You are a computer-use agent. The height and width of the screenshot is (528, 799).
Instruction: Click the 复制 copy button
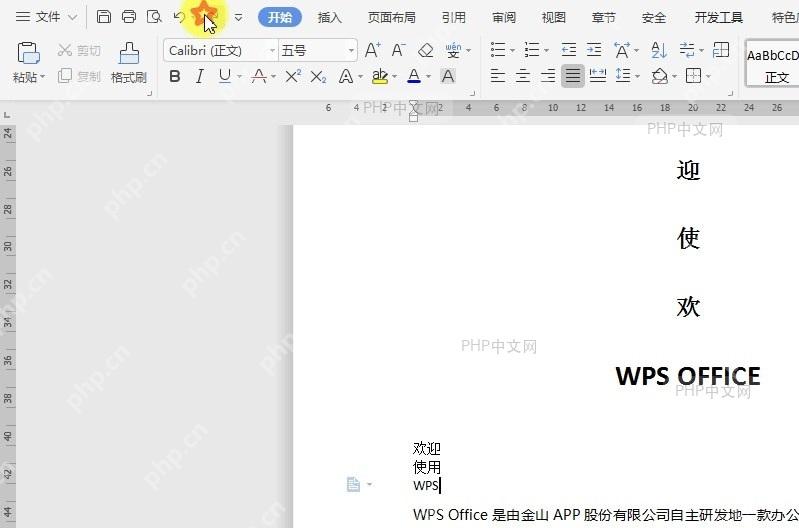pyautogui.click(x=79, y=76)
